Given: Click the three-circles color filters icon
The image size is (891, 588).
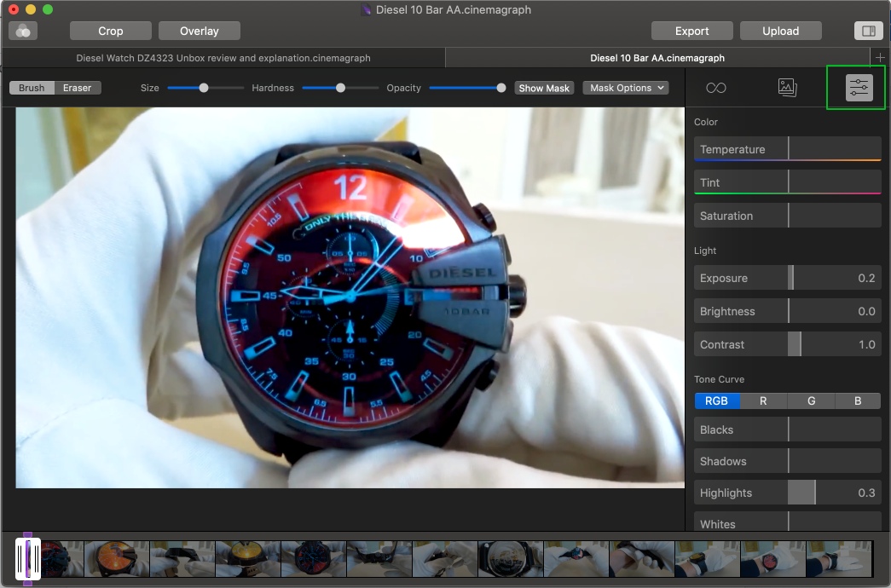Looking at the screenshot, I should coord(23,31).
